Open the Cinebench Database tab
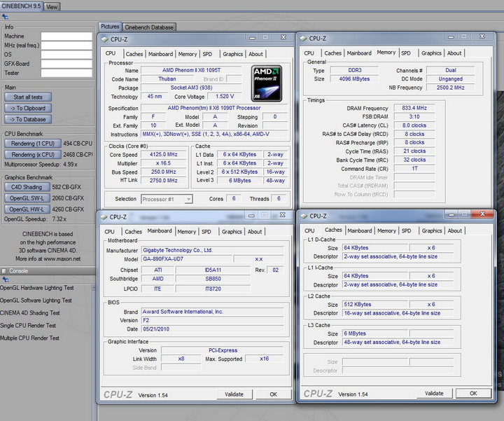This screenshot has height=421, width=504. tap(150, 27)
